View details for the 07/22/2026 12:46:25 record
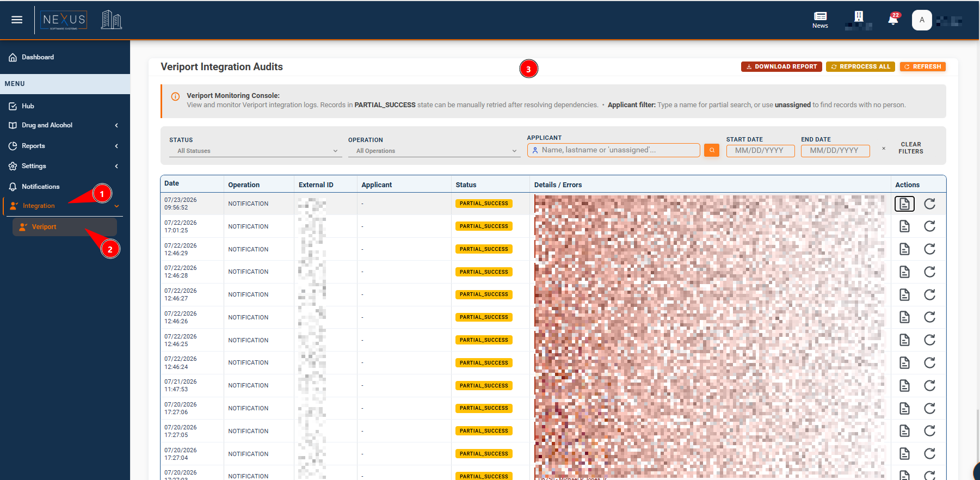 coord(904,340)
